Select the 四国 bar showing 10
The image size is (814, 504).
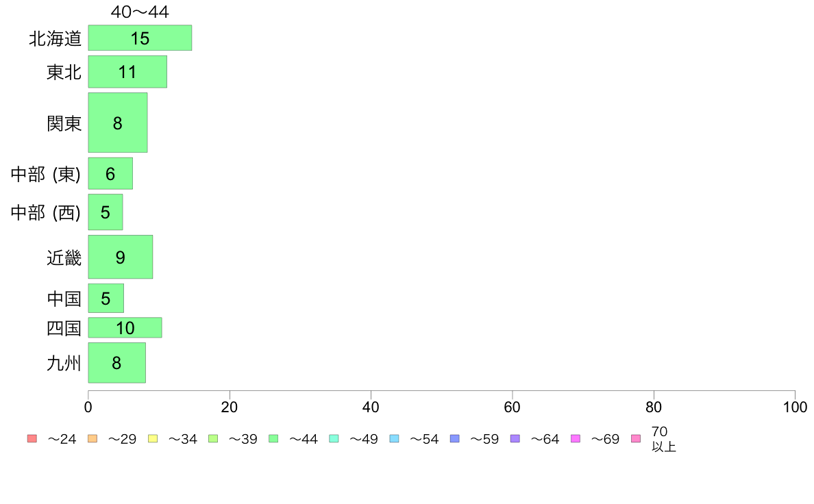pyautogui.click(x=125, y=327)
